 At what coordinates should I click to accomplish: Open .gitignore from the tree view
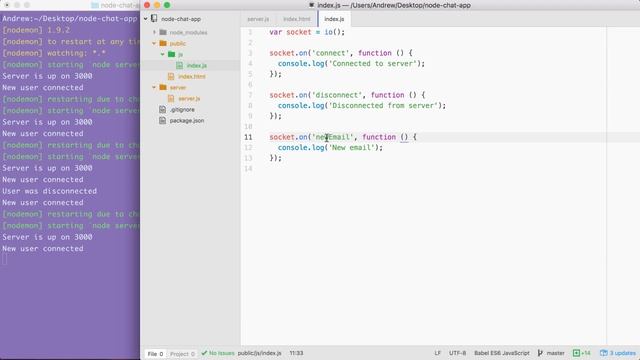pyautogui.click(x=182, y=109)
